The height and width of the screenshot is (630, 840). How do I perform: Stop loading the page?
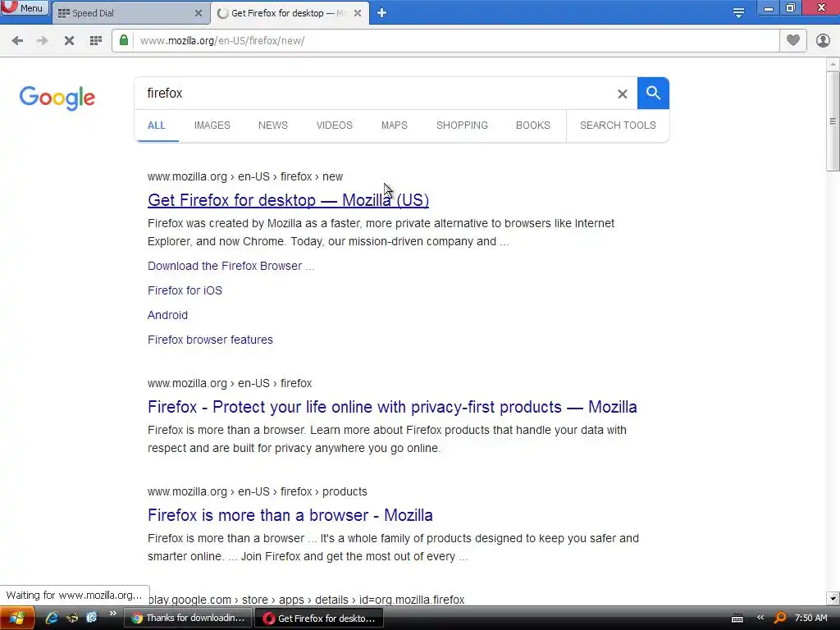tap(69, 41)
